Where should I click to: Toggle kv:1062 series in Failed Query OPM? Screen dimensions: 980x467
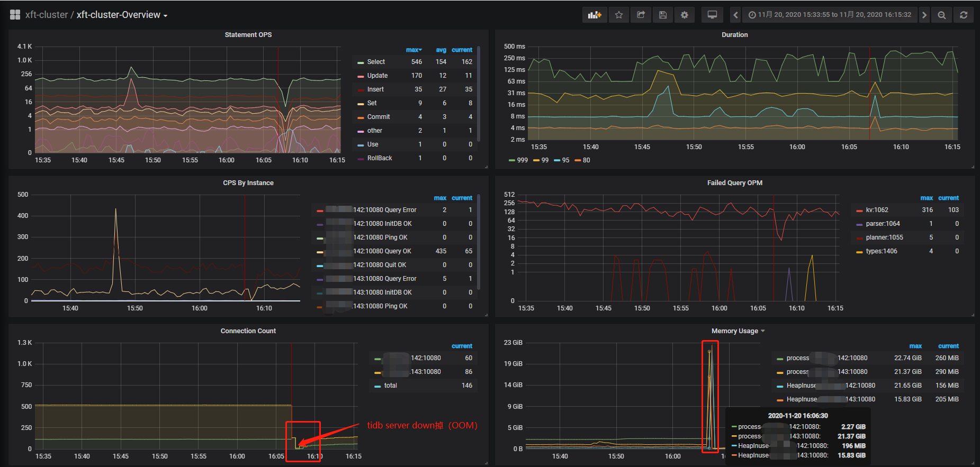(x=877, y=210)
